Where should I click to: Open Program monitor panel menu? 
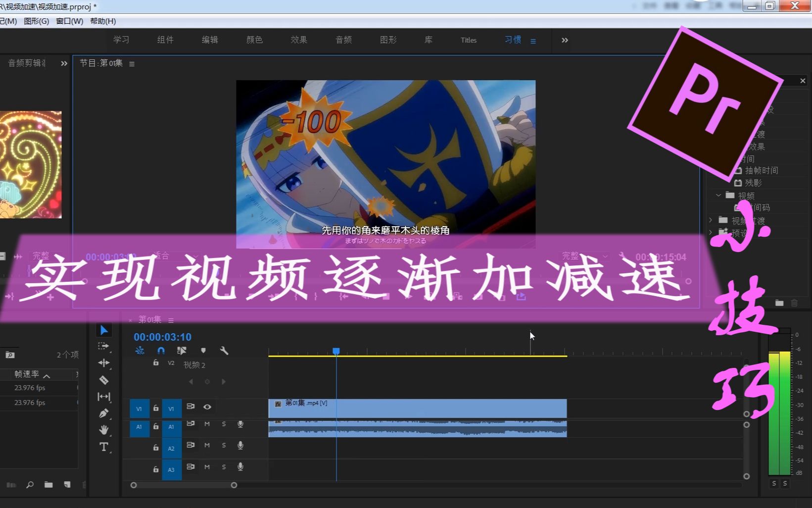coord(132,64)
